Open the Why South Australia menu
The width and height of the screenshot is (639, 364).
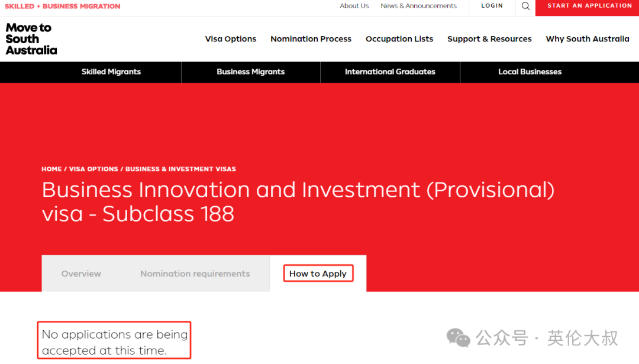coord(588,39)
